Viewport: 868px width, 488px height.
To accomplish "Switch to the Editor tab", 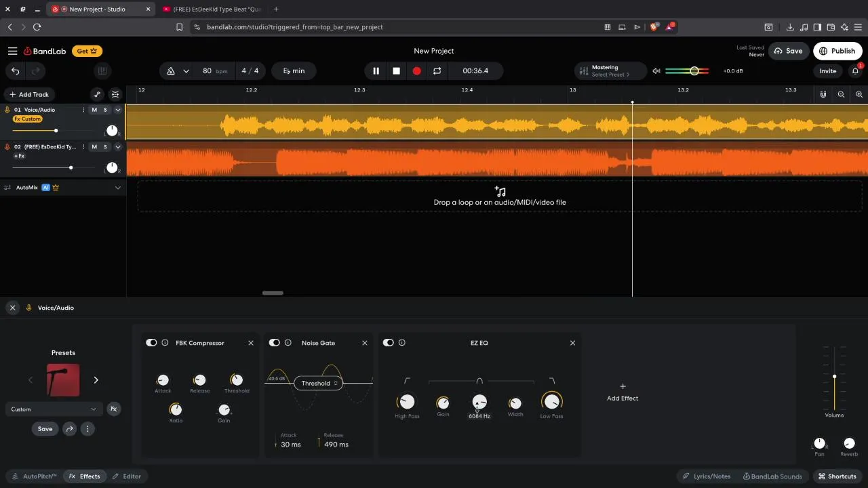I will [x=127, y=476].
